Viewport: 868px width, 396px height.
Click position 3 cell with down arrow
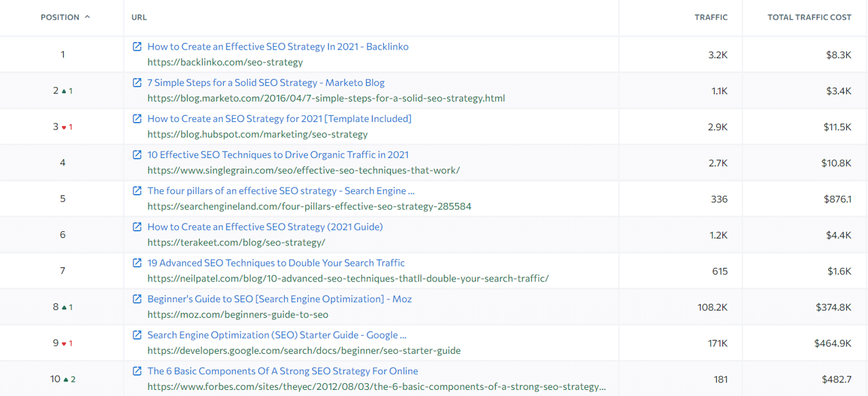(62, 127)
